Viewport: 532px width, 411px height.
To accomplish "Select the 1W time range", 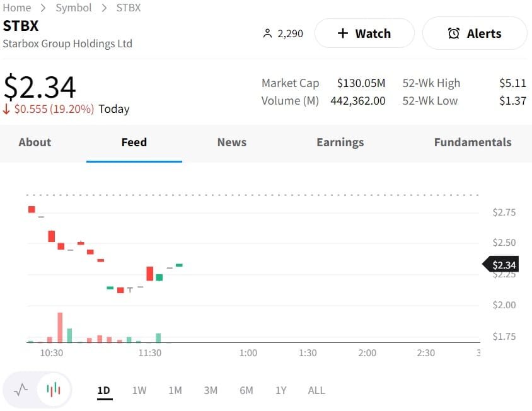I will 139,390.
